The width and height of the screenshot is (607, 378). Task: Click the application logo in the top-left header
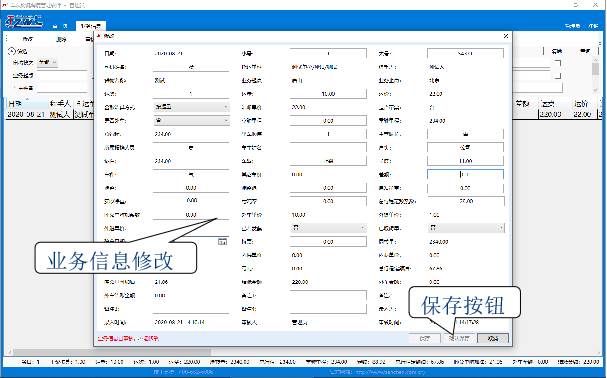(23, 21)
